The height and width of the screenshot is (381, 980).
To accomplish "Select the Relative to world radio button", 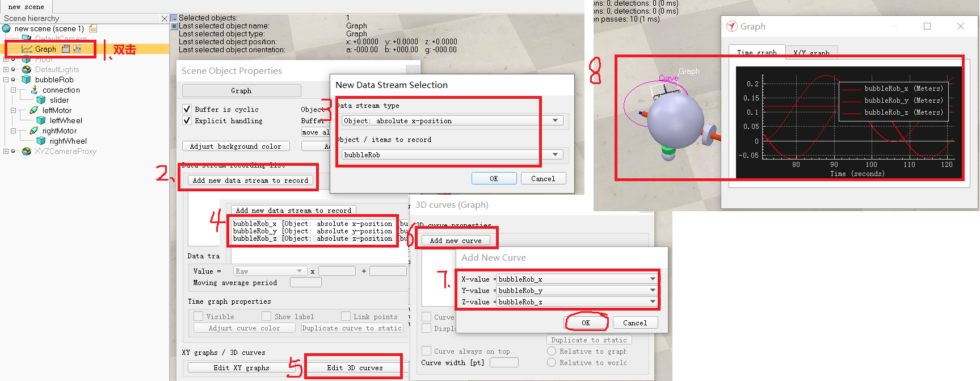I will coord(552,362).
